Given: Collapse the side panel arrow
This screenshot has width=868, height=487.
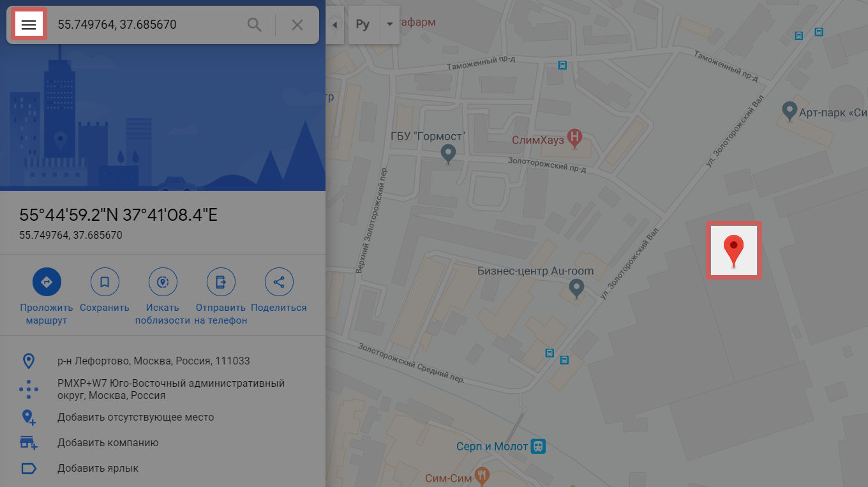Looking at the screenshot, I should [335, 25].
